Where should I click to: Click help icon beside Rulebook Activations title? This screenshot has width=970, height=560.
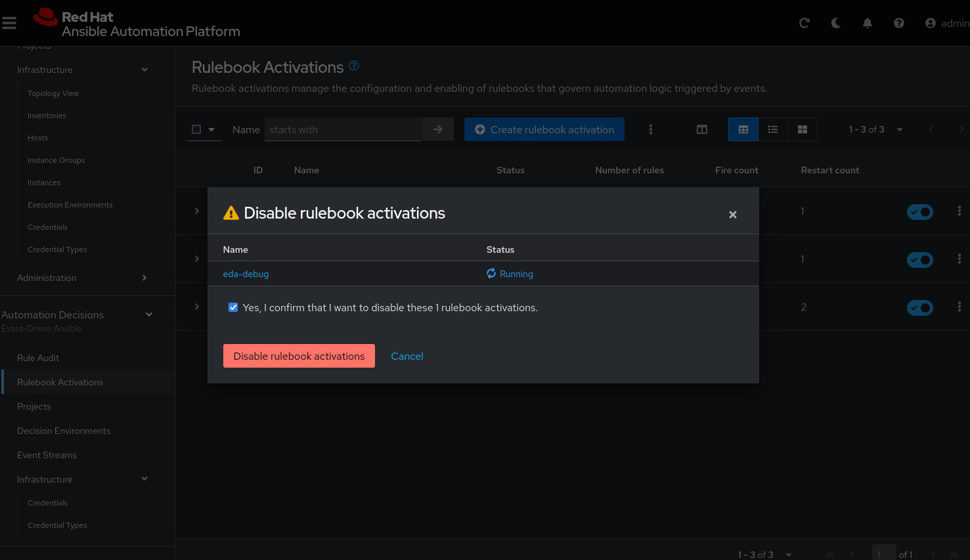point(354,66)
